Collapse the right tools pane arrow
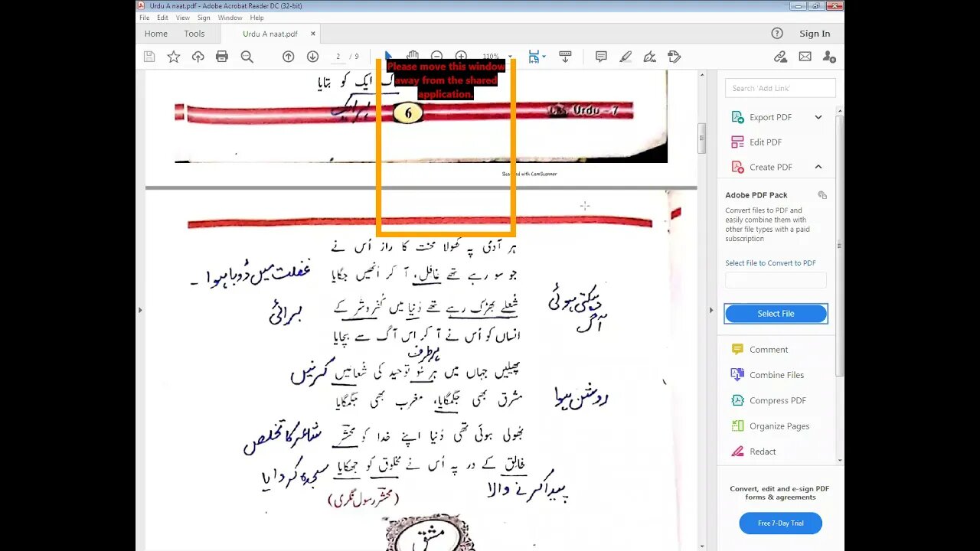 click(x=711, y=310)
